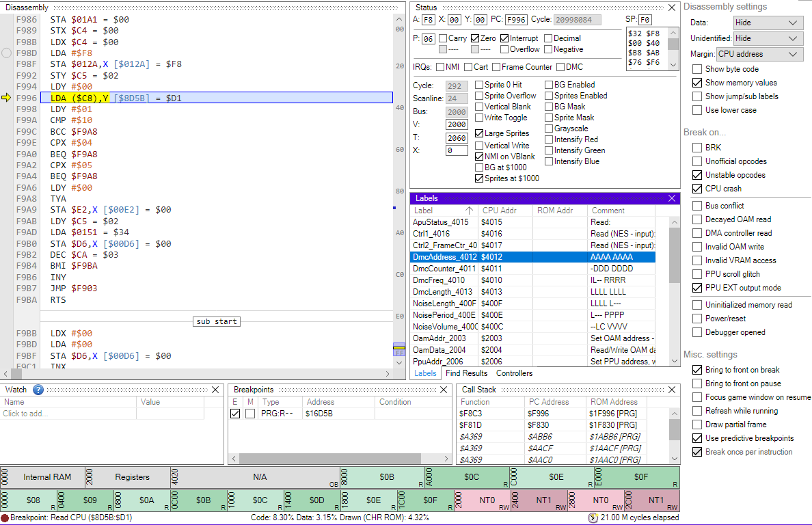The image size is (812, 525).
Task: Click Labels list scroll-down arrow
Action: [x=674, y=361]
